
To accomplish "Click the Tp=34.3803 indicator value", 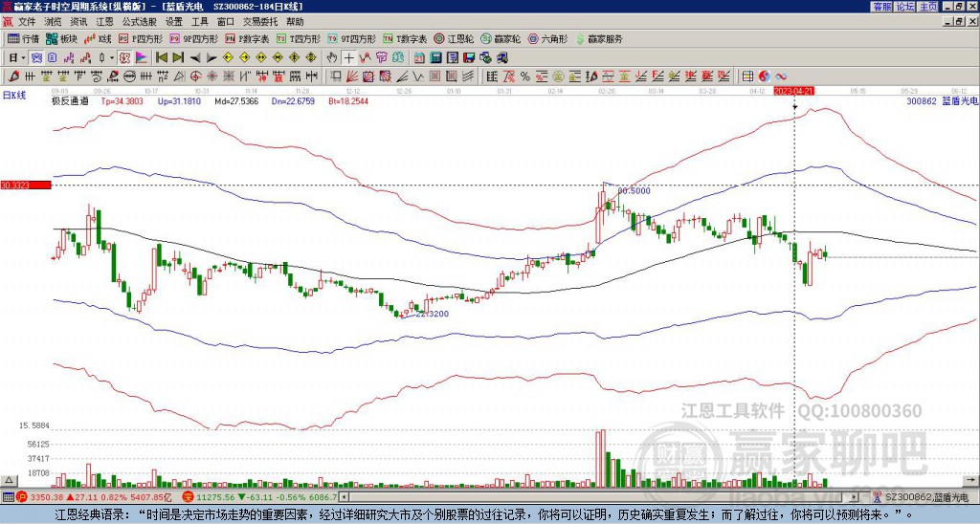I will pos(122,100).
